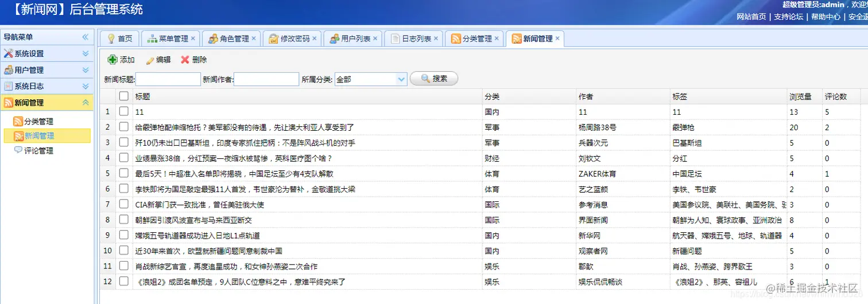Close the 菜单管理 tab
The width and height of the screenshot is (868, 304).
193,38
